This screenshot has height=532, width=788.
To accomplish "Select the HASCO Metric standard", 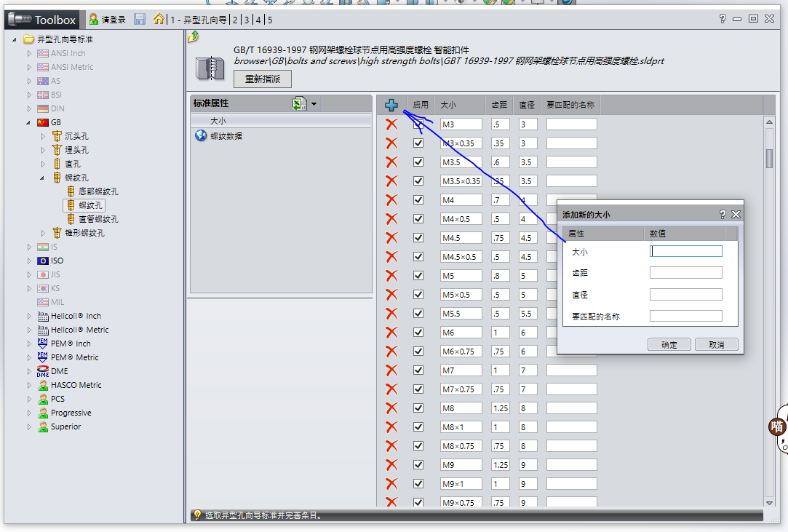I will 76,385.
